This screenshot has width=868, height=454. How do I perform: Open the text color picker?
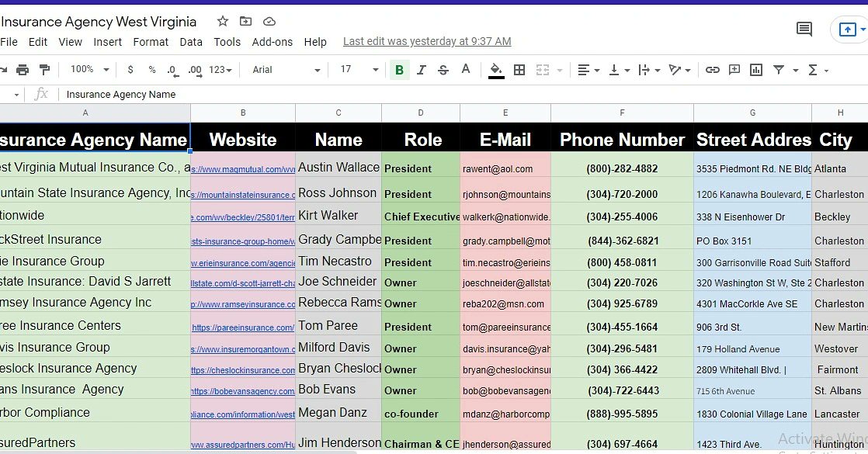466,69
